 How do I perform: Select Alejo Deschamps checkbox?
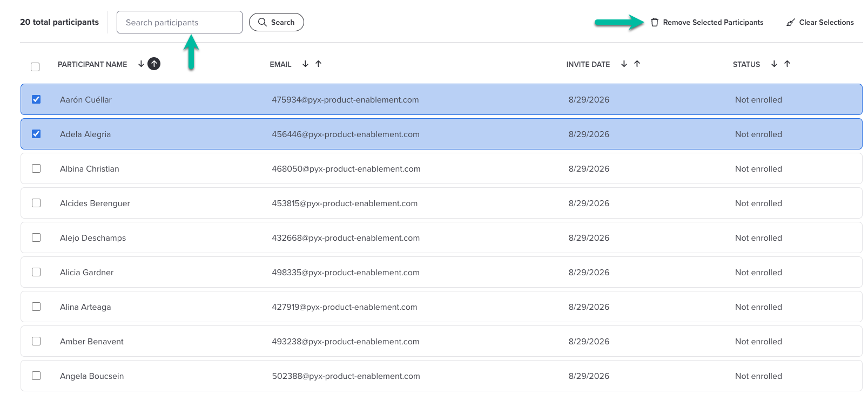[x=36, y=237]
